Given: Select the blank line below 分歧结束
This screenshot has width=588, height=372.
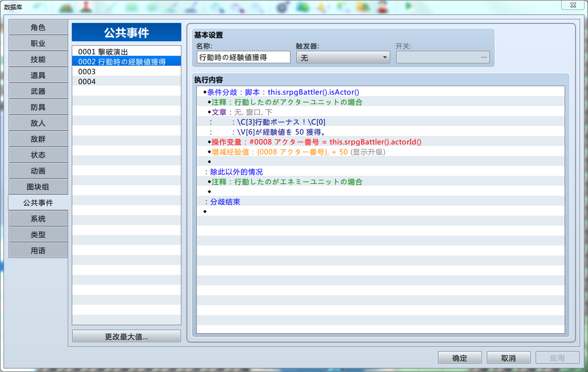Looking at the screenshot, I should (x=381, y=211).
